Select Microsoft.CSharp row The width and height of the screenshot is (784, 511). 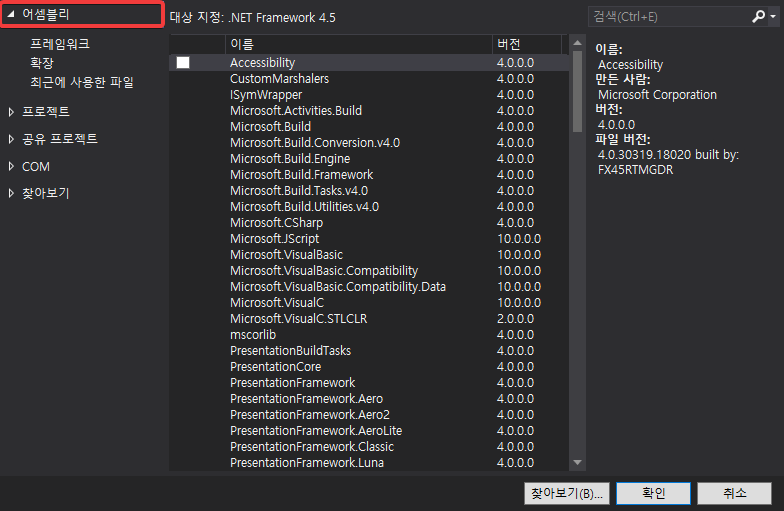(x=369, y=222)
